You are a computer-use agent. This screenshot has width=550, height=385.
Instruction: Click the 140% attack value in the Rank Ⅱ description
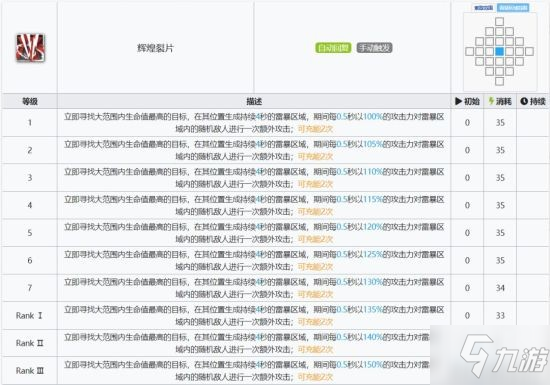point(372,337)
